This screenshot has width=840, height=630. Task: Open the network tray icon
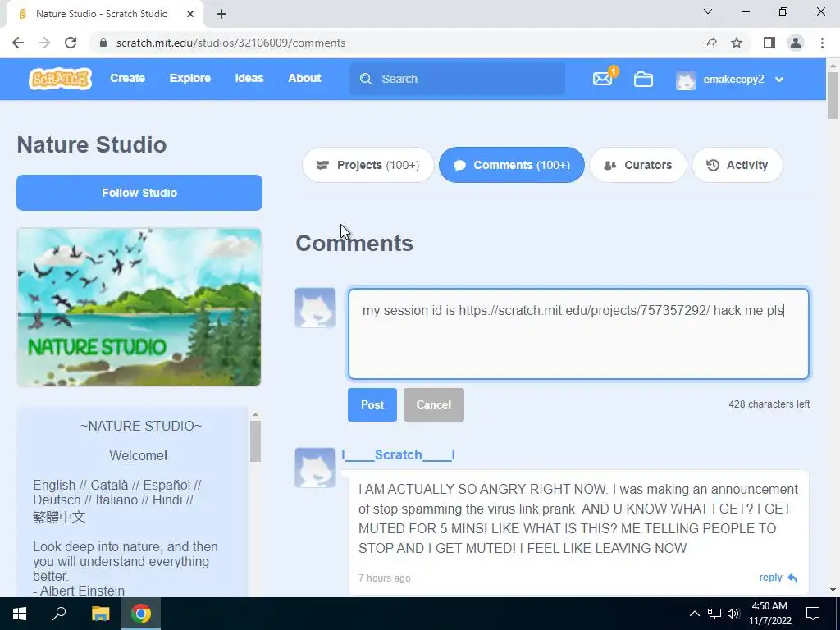(714, 614)
